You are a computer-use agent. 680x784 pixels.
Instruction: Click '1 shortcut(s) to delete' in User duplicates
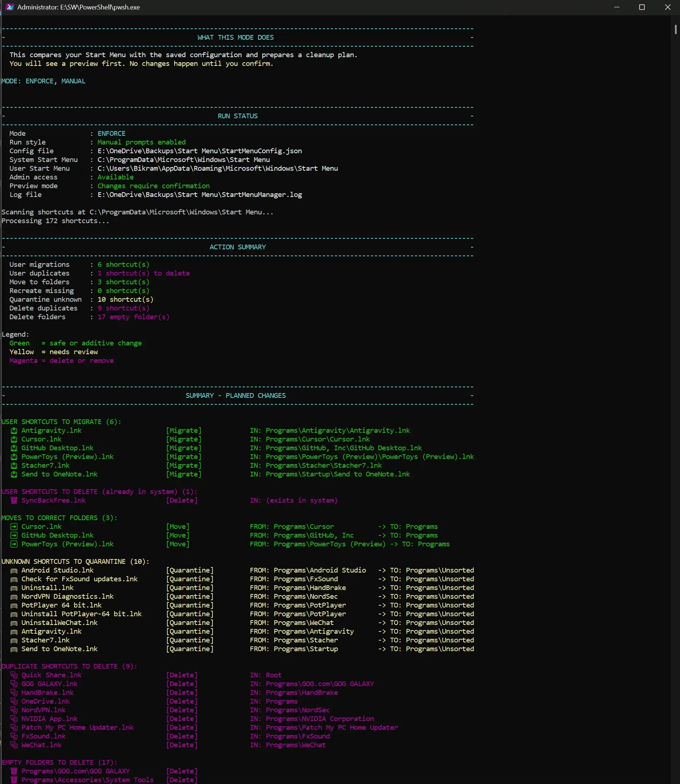coord(143,273)
